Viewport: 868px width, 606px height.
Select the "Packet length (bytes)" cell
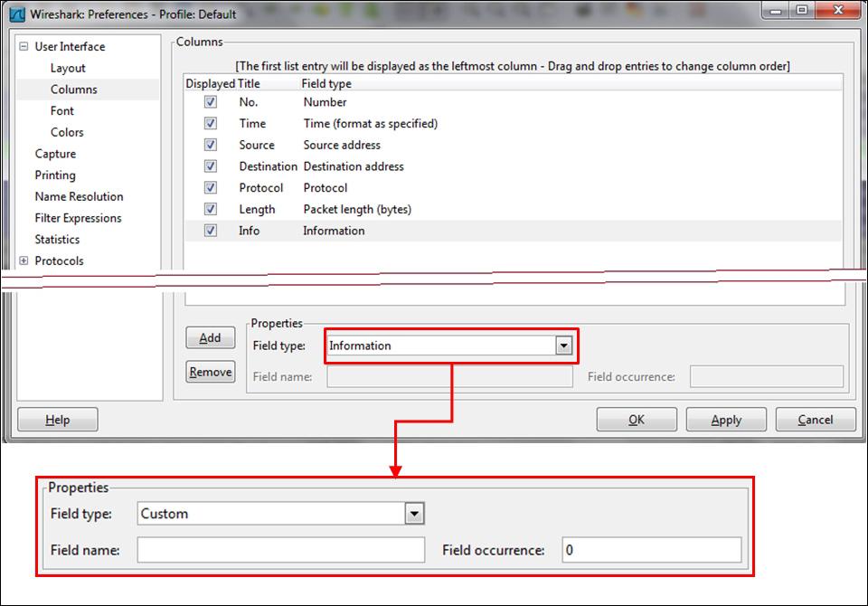pyautogui.click(x=357, y=209)
